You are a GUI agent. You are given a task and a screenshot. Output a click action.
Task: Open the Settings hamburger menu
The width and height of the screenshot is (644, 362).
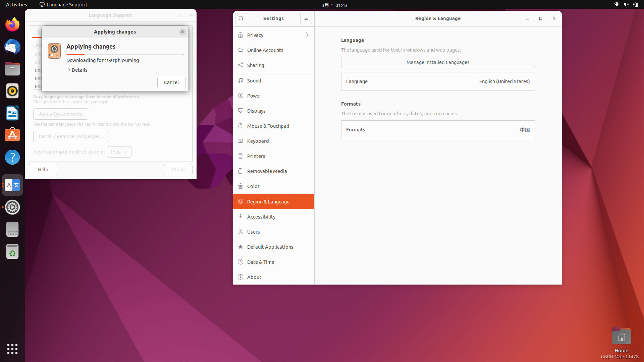pos(306,18)
